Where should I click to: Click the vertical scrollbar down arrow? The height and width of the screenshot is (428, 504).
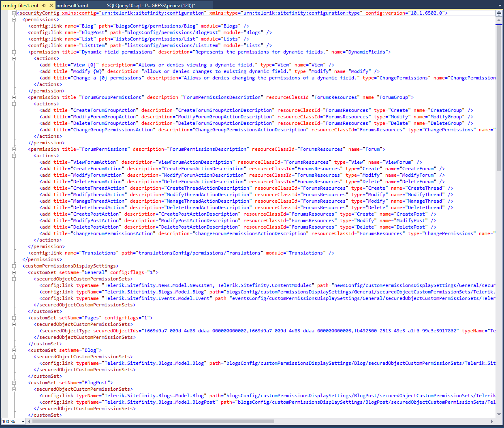[x=499, y=414]
